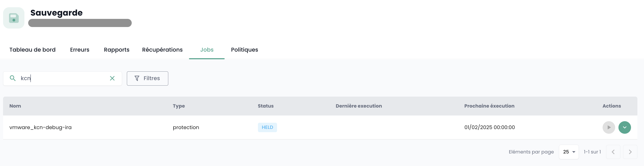Expand actions for vmware_kcn-debug-ira job
Image resolution: width=644 pixels, height=166 pixels.
coord(624,127)
